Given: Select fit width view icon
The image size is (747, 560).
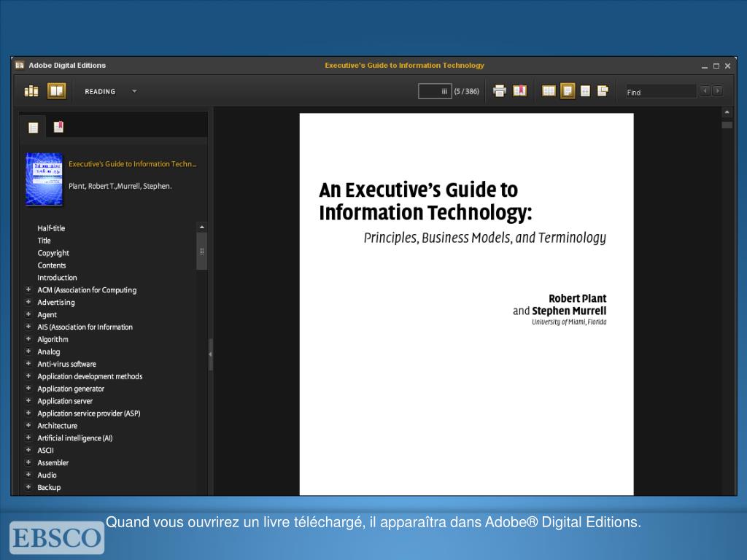Looking at the screenshot, I should [586, 91].
